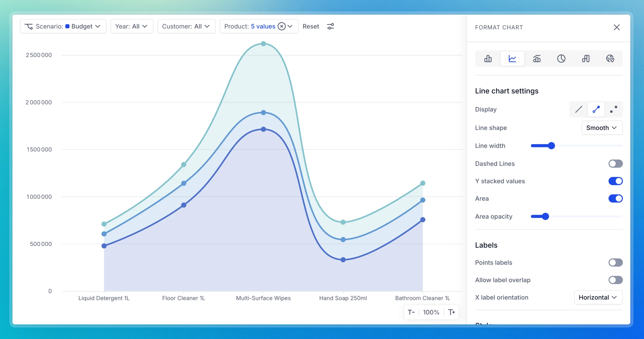644x339 pixels.
Task: Enable Dashed Lines toggle
Action: [x=615, y=164]
